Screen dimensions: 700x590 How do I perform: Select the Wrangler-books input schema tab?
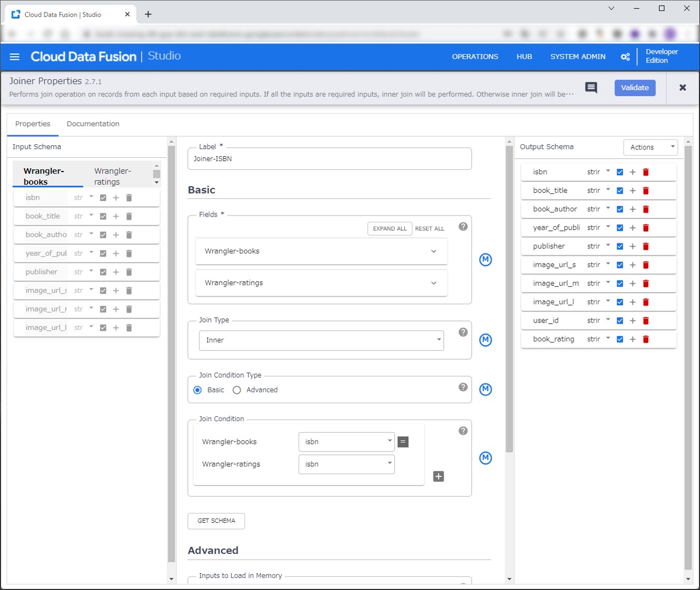(x=48, y=176)
